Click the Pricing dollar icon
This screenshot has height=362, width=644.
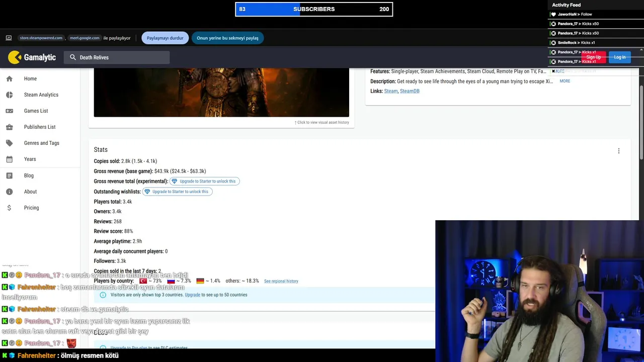click(9, 208)
